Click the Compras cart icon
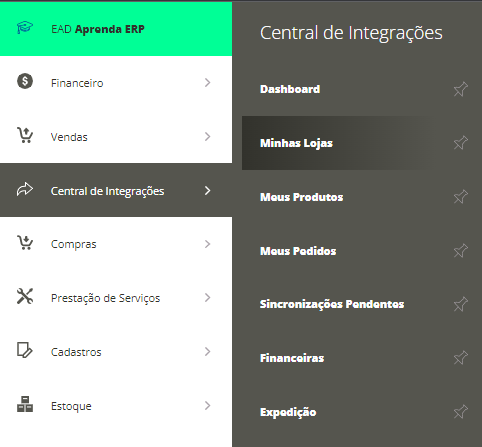Screen dimensions: 482x447 (x=25, y=243)
